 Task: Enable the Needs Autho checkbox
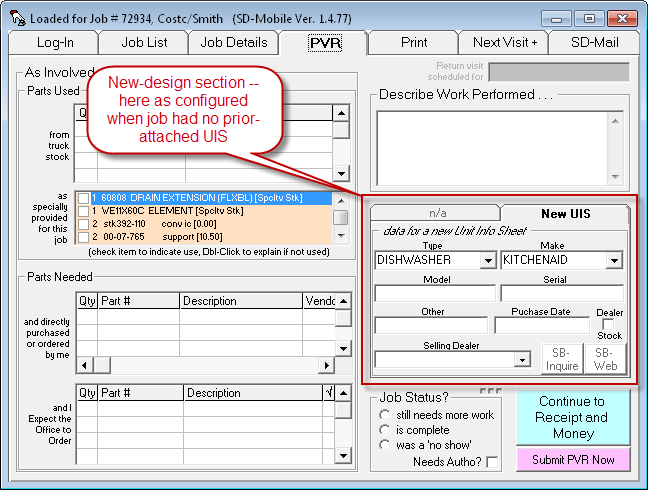[492, 462]
